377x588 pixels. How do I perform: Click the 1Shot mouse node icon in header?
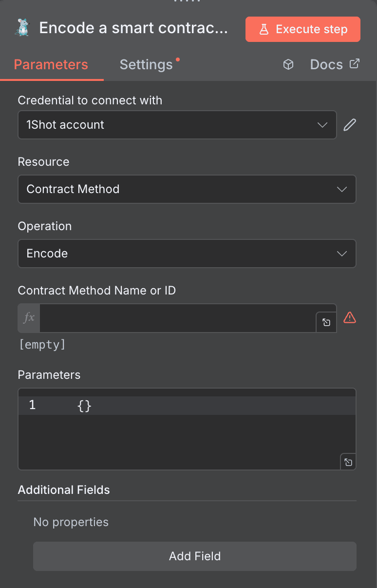tap(21, 28)
